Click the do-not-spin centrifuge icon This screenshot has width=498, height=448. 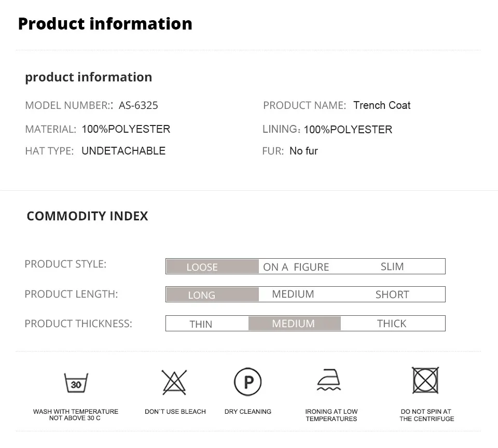pyautogui.click(x=425, y=380)
